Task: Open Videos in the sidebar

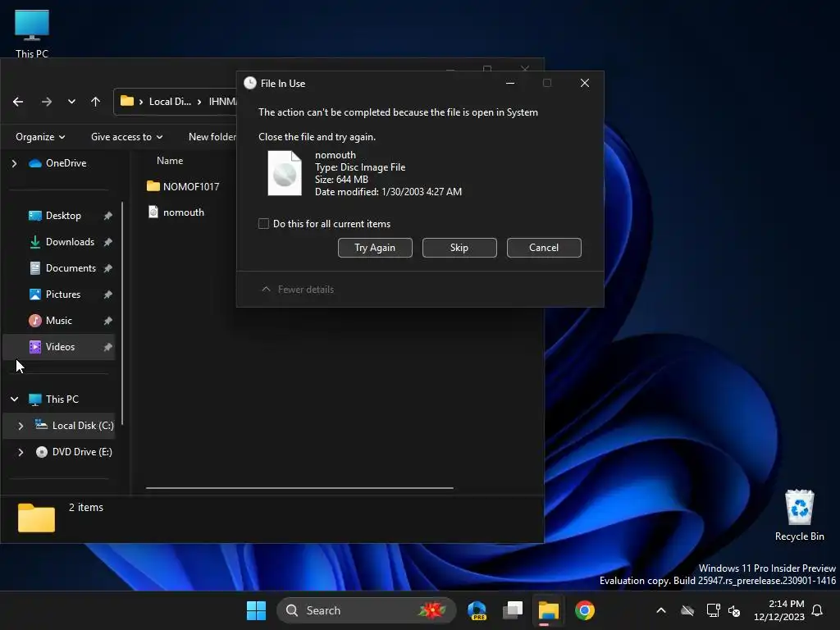Action: 60,347
